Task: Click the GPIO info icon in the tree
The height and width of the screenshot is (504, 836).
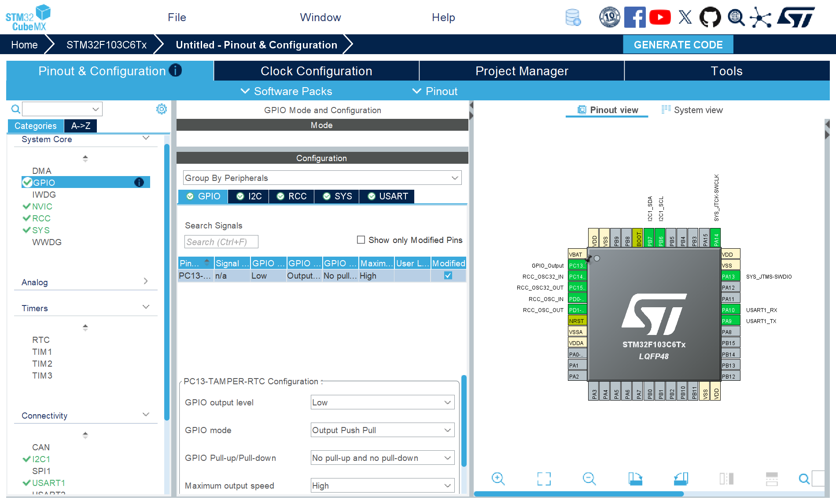Action: [x=139, y=182]
